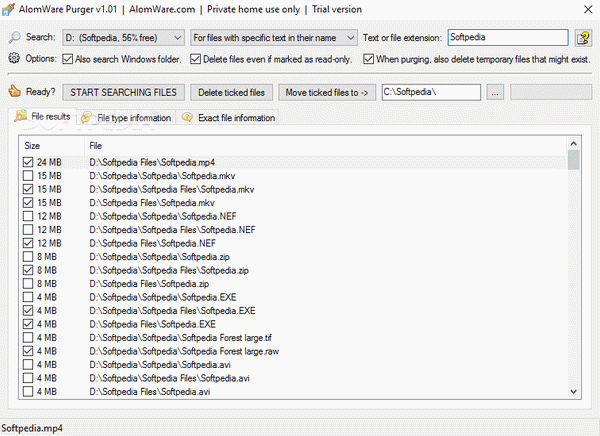Tick the Softpedia Forest large.tif checkbox
Viewport: 600px width, 436px height.
point(28,338)
